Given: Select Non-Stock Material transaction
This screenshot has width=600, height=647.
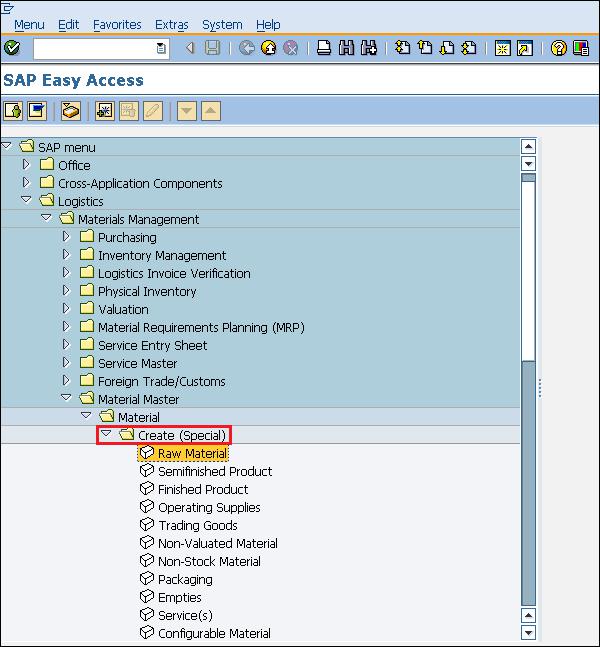Looking at the screenshot, I should click(x=209, y=561).
